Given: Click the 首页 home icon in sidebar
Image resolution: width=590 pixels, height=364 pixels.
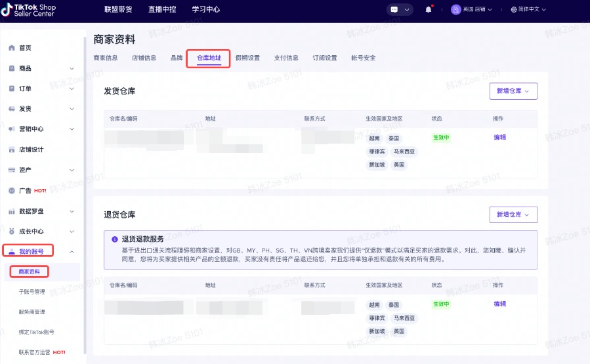Looking at the screenshot, I should click(x=12, y=48).
